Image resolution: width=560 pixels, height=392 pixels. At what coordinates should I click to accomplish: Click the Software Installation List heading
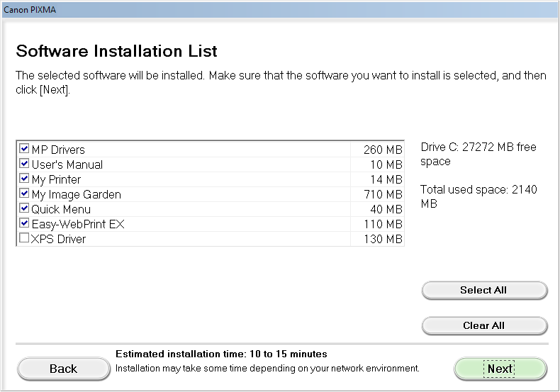pos(116,51)
